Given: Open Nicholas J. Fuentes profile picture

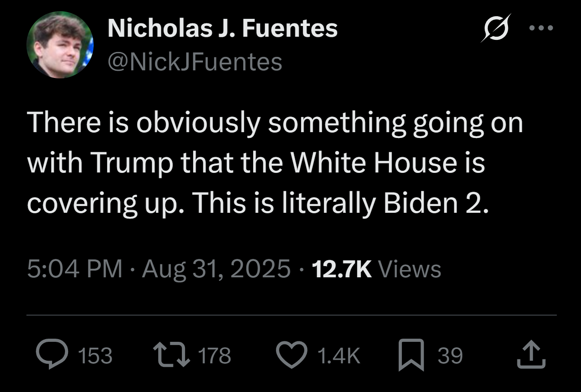Looking at the screenshot, I should (x=60, y=45).
